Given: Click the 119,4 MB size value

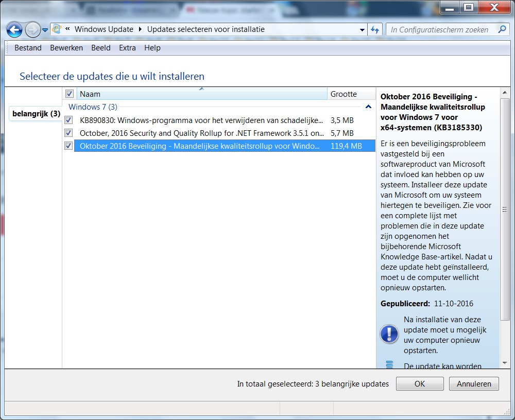Looking at the screenshot, I should pyautogui.click(x=346, y=146).
